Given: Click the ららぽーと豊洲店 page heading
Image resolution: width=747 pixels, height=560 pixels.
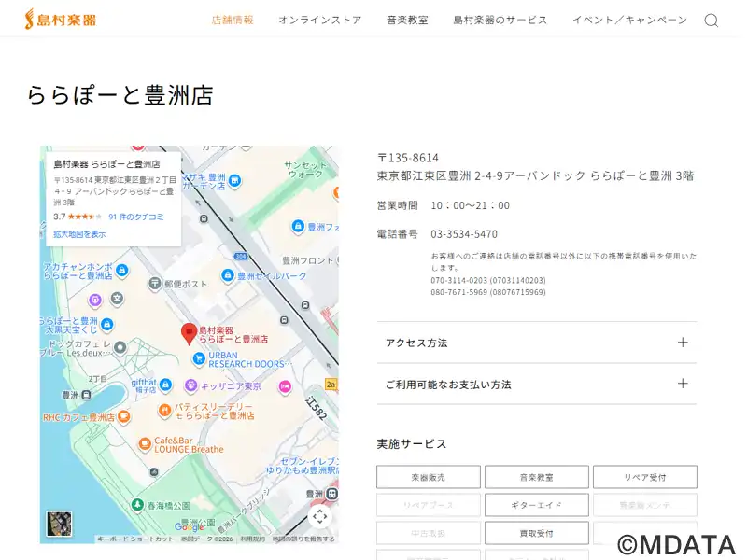Looking at the screenshot, I should tap(120, 95).
